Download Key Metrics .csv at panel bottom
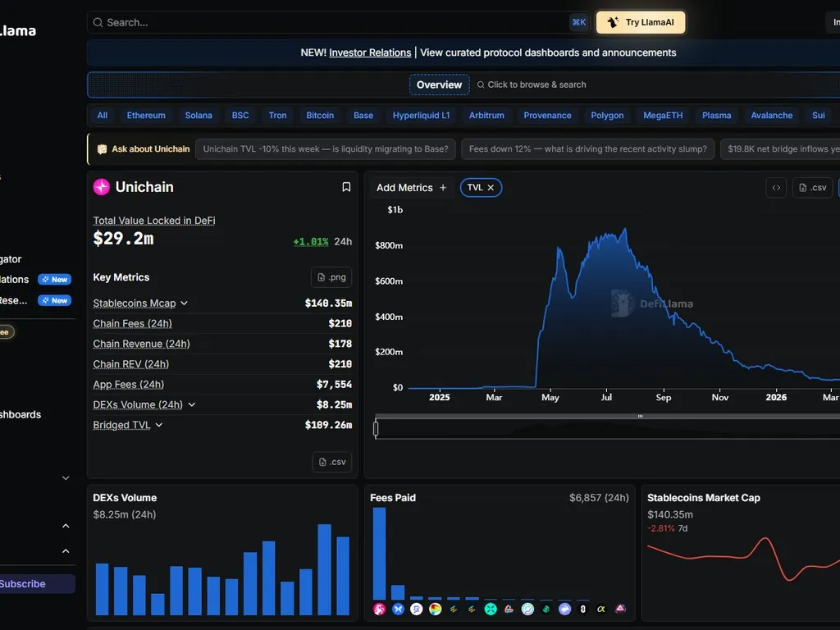Viewport: 840px width, 630px height. pos(331,462)
